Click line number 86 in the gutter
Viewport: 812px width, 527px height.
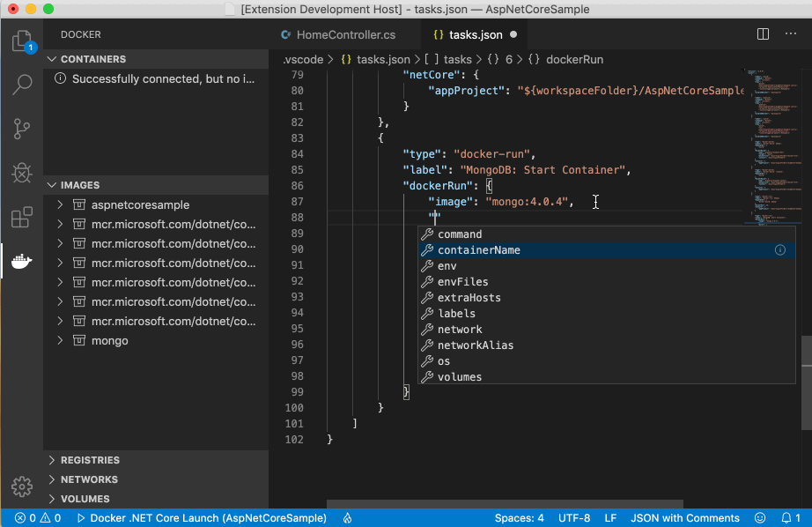pyautogui.click(x=297, y=186)
